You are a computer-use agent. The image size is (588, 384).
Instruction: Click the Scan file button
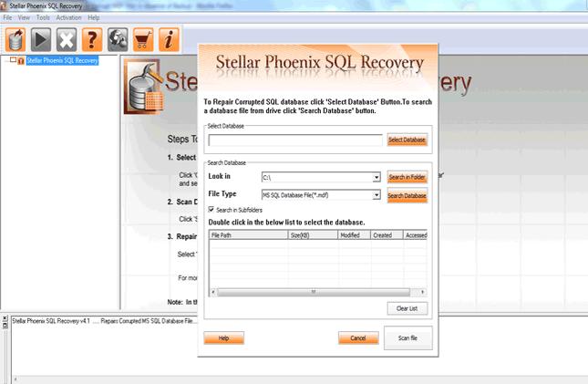click(408, 337)
